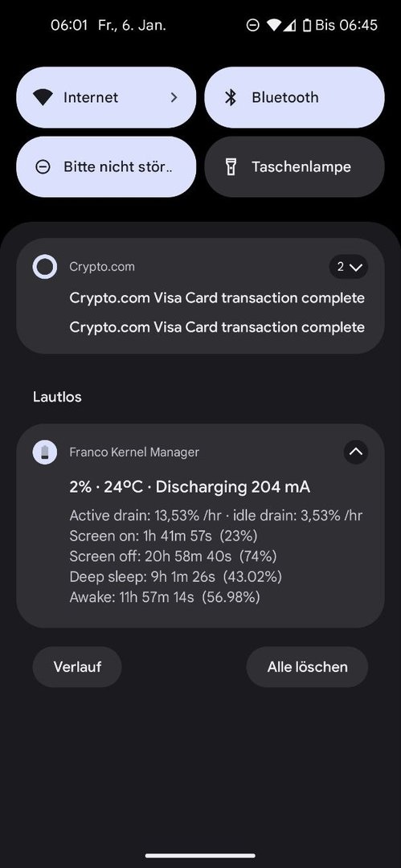Image resolution: width=401 pixels, height=868 pixels.
Task: Tap the bottom navigation gesture bar
Action: 201,856
